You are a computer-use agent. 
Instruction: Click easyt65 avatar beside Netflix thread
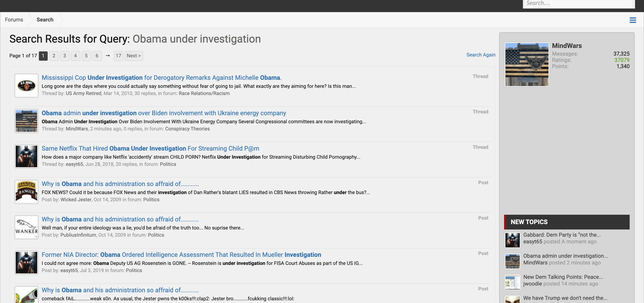[26, 157]
